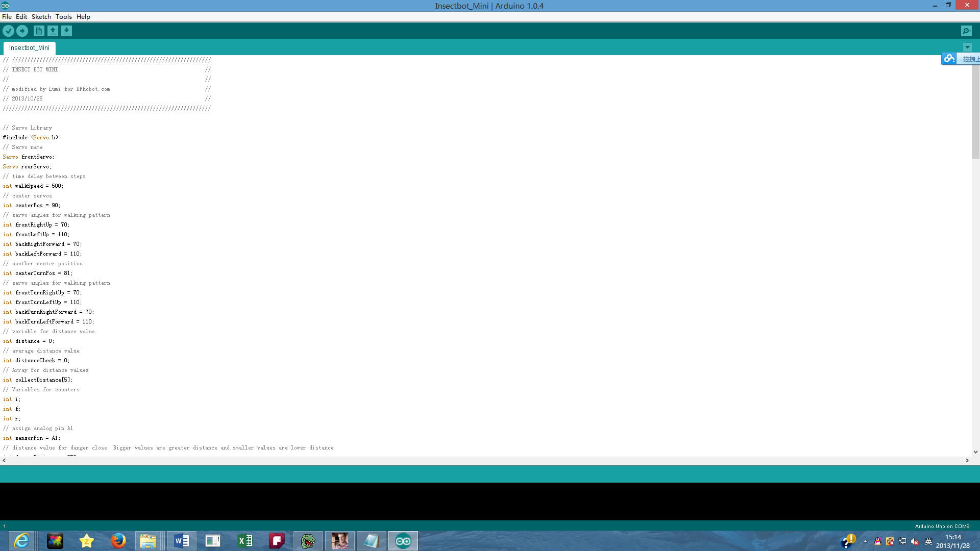Click the help warning tray icon
The image size is (980, 551).
click(x=848, y=541)
